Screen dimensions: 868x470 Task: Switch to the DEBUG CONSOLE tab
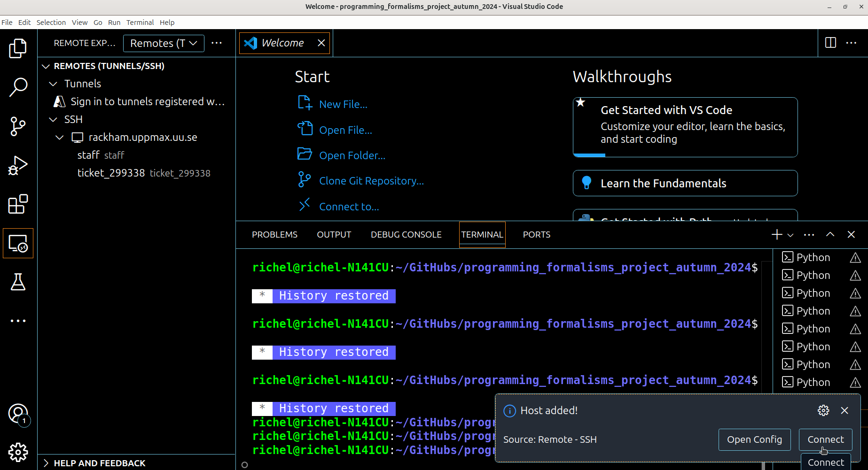[x=406, y=234]
